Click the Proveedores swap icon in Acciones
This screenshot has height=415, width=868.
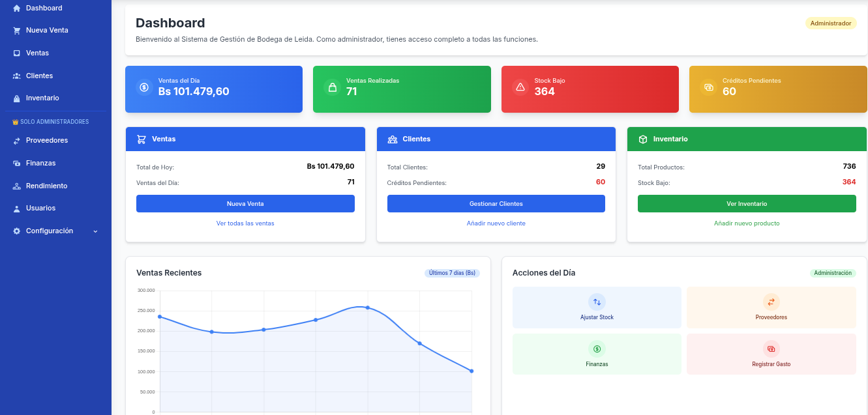771,302
